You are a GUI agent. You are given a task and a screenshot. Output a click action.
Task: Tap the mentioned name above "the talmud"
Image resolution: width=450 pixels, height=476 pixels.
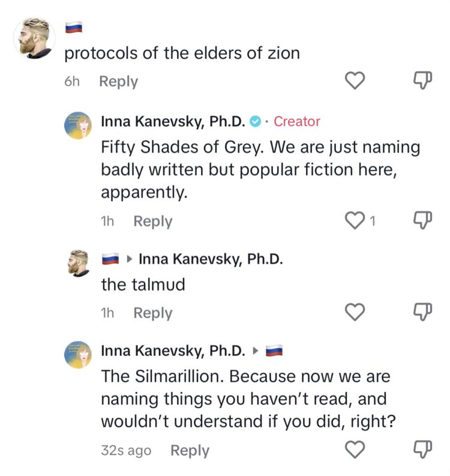point(210,259)
